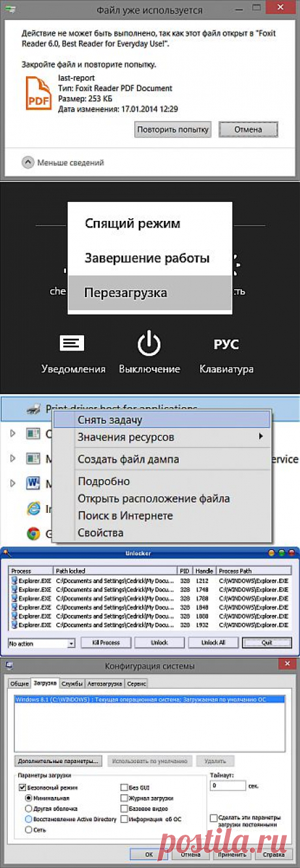Switch to the Загрузка tab
Screen dimensions: 300x868
(x=45, y=683)
